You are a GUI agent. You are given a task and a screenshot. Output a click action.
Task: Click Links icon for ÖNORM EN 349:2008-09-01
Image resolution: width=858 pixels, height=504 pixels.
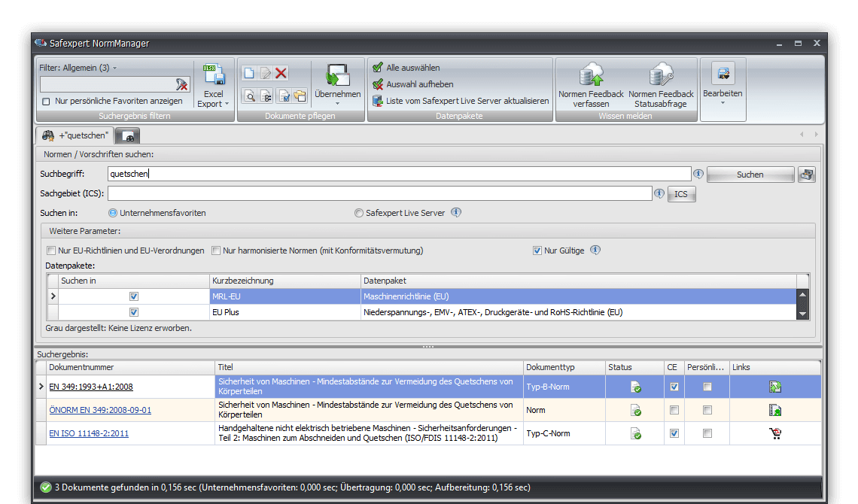pyautogui.click(x=774, y=410)
